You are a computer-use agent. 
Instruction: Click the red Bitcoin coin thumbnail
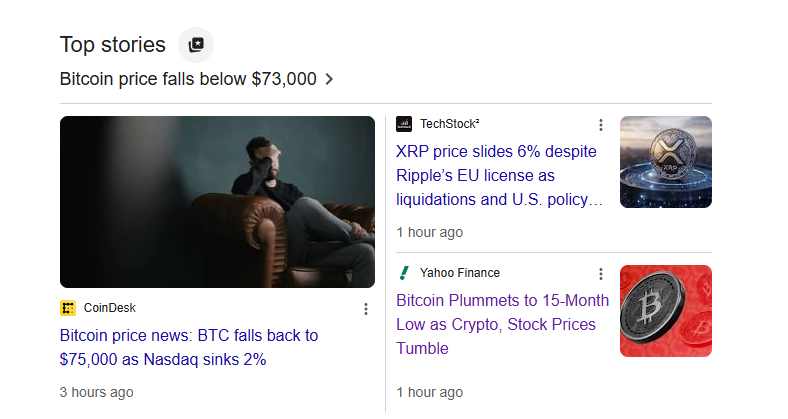(x=665, y=311)
